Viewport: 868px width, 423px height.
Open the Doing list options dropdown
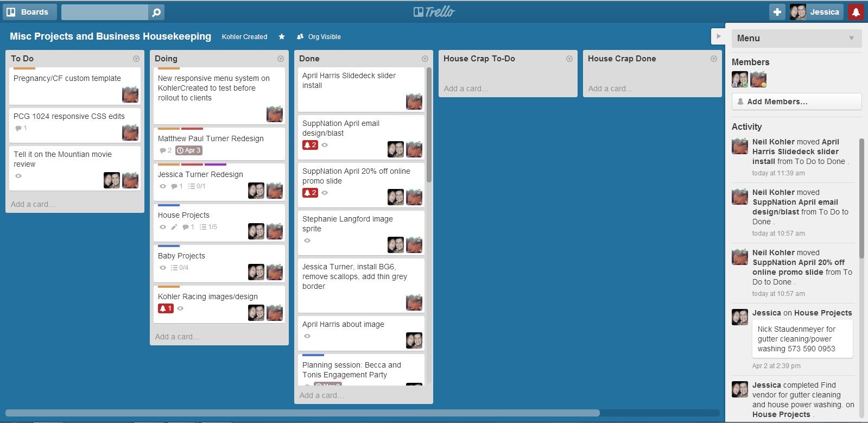point(281,59)
